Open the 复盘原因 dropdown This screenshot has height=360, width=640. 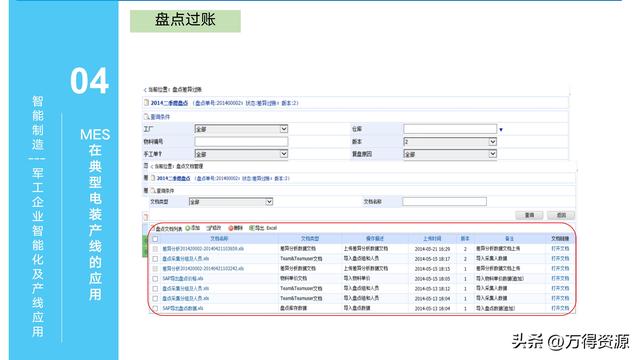(450, 154)
